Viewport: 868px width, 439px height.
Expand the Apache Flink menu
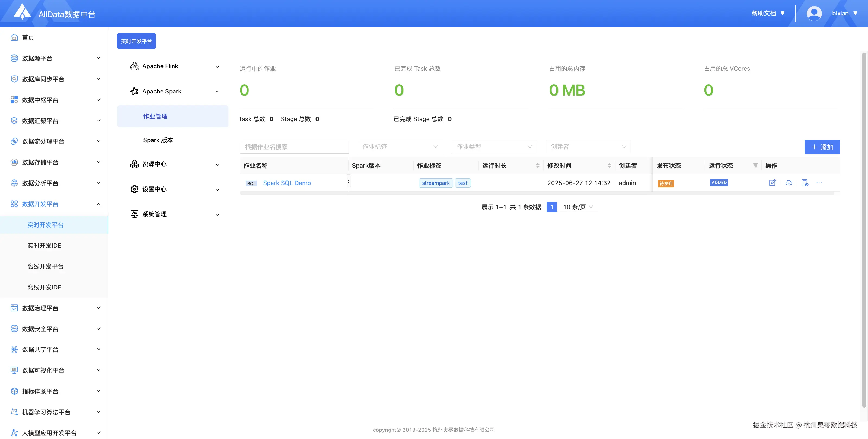coord(217,67)
